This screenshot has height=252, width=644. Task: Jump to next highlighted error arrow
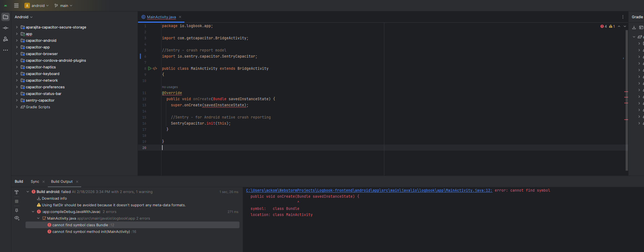pyautogui.click(x=625, y=26)
